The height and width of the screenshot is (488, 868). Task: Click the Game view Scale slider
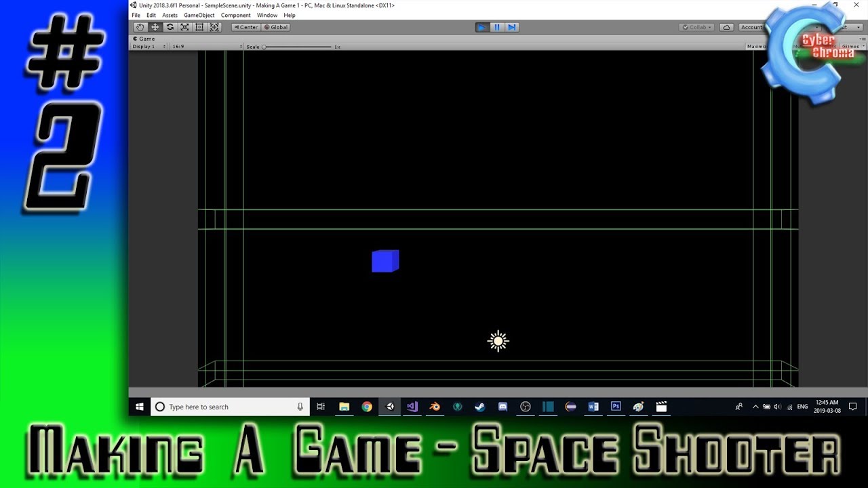coord(297,47)
